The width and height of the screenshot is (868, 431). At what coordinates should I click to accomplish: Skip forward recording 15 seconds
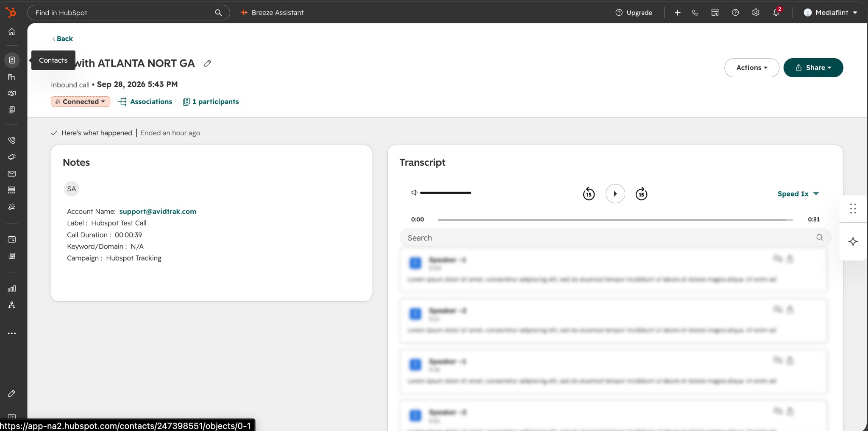(641, 194)
